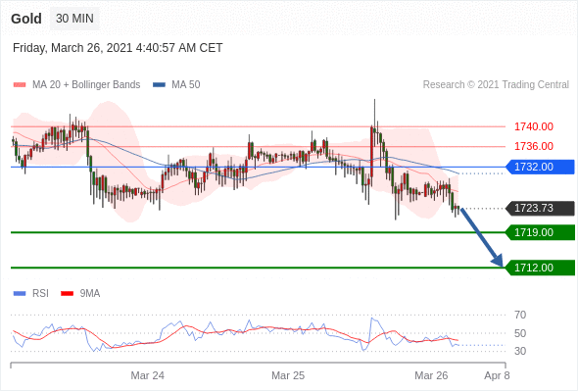Viewport: 578px width, 392px height.
Task: Click the MA 20 + Bollinger Bands legend swatch
Action: 20,85
